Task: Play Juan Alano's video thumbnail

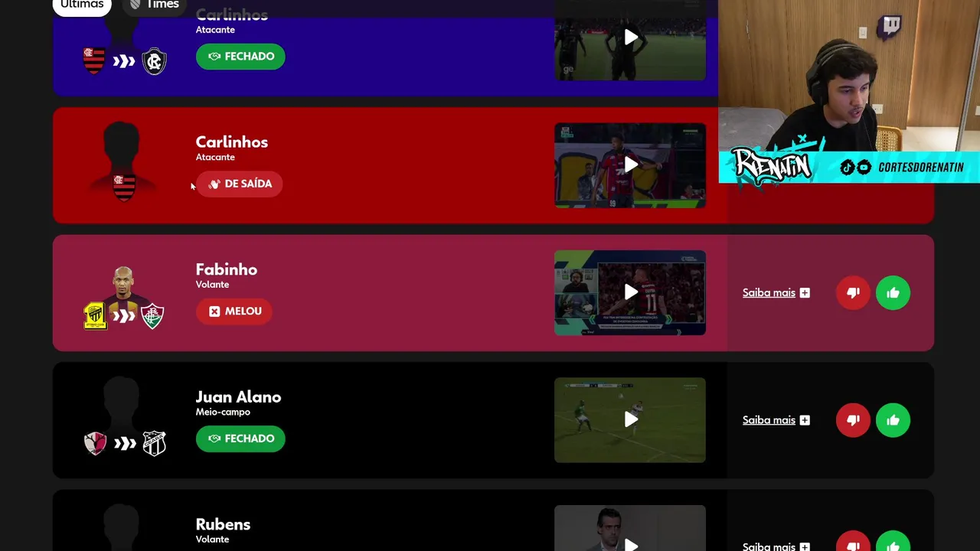Action: [x=630, y=419]
